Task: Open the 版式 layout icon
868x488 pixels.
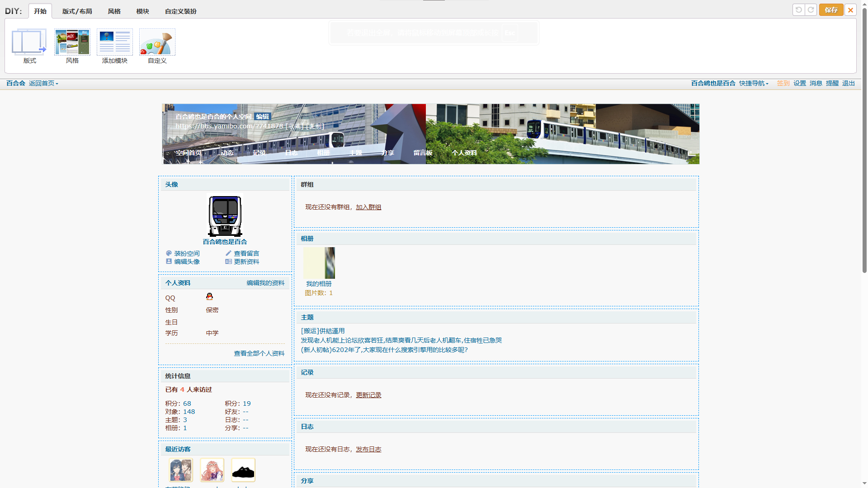Action: (x=29, y=42)
